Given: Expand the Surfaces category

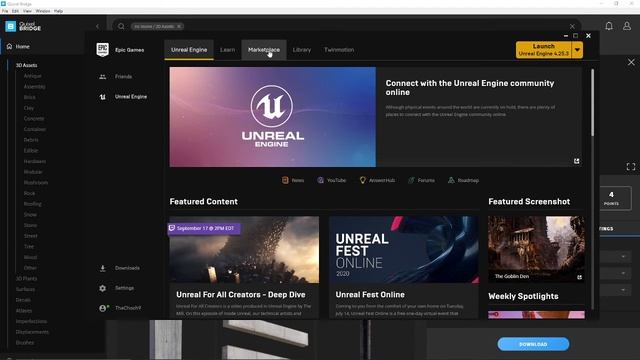Looking at the screenshot, I should 25,289.
